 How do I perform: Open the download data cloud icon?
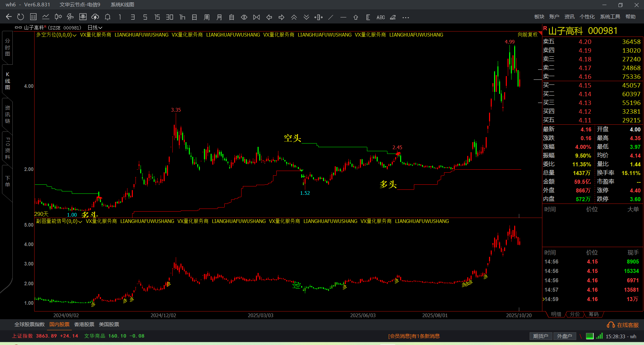95,17
